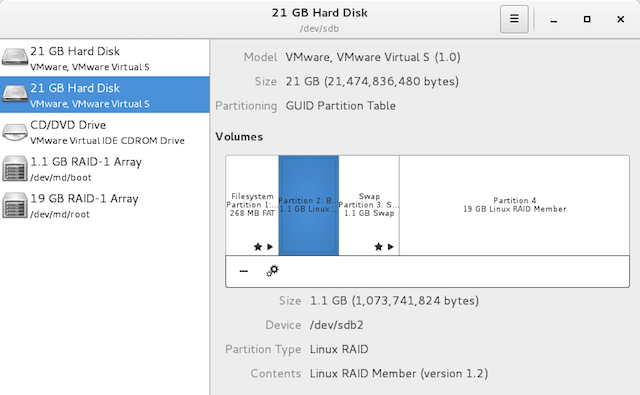Open partition options gears icon

pos(273,271)
